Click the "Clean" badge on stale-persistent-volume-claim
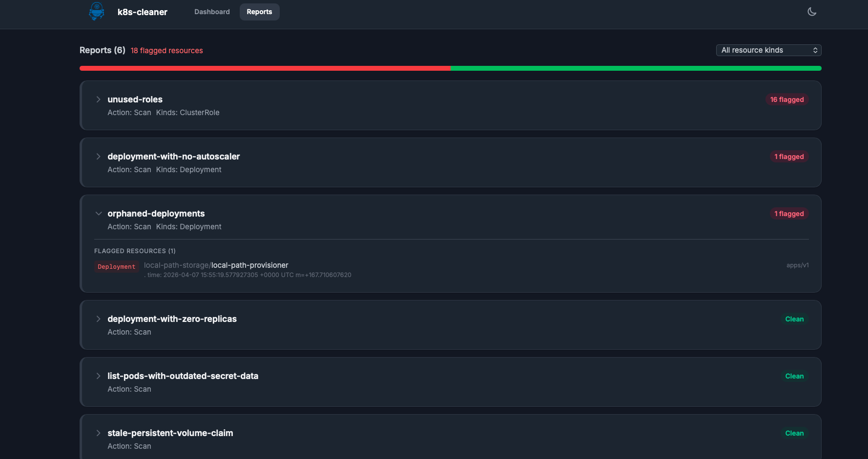 794,433
